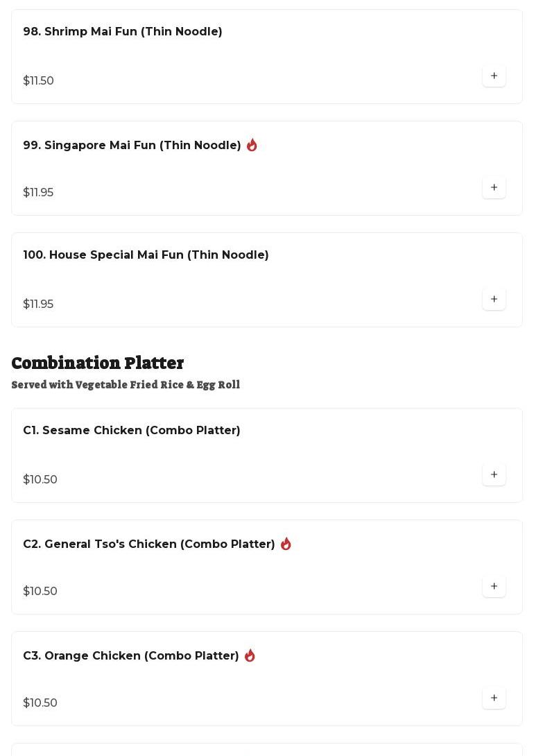Add House Special Mai Fun plus icon
Image resolution: width=534 pixels, height=756 pixels.
point(494,300)
